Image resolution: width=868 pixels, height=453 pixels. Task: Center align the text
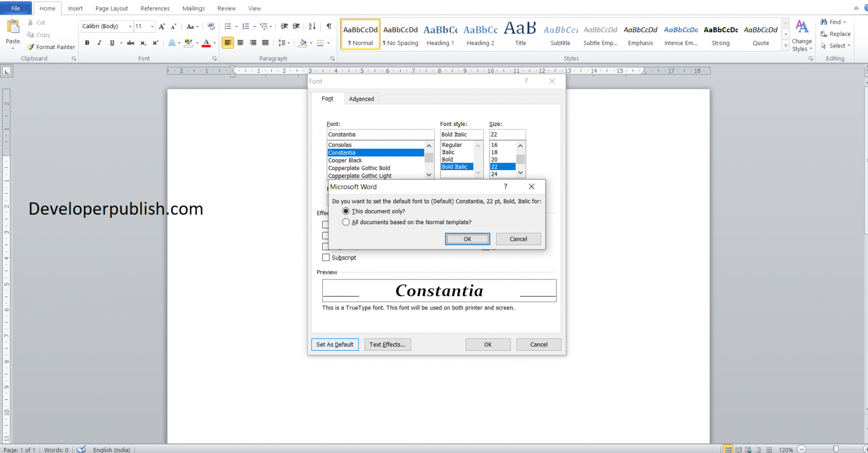pyautogui.click(x=240, y=42)
